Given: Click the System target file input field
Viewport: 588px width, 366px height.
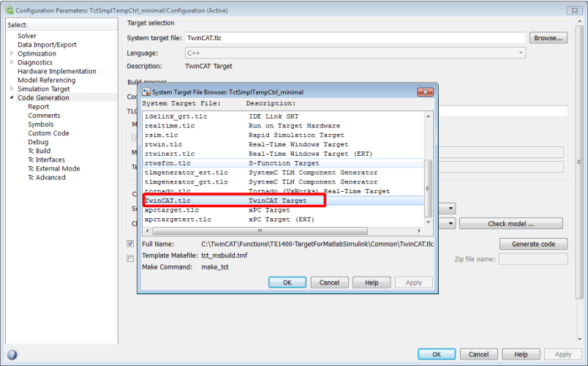Looking at the screenshot, I should [x=355, y=38].
